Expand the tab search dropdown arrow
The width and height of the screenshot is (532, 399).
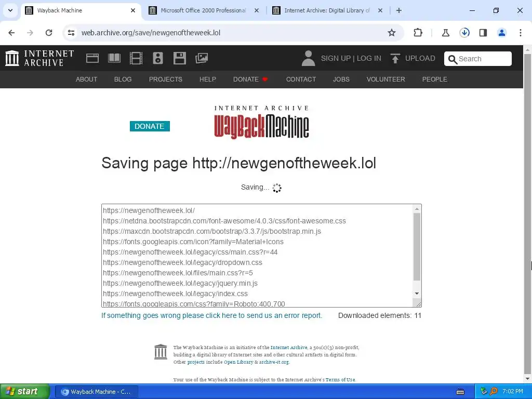point(10,10)
